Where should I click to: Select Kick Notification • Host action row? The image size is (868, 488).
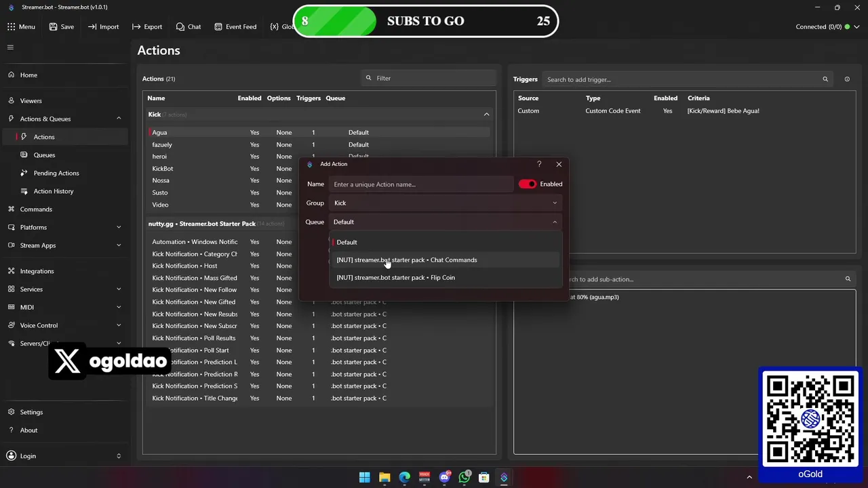(224, 266)
